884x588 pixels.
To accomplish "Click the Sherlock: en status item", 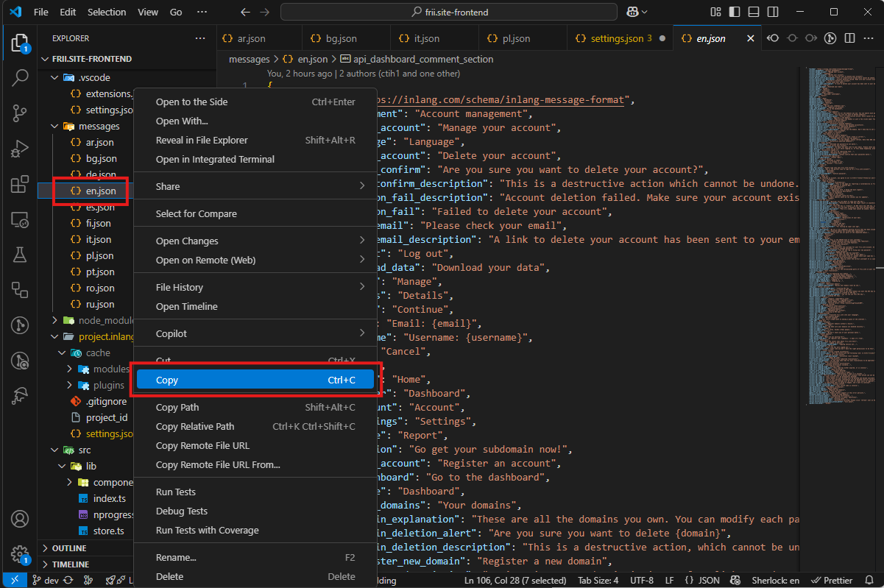I will [x=774, y=580].
